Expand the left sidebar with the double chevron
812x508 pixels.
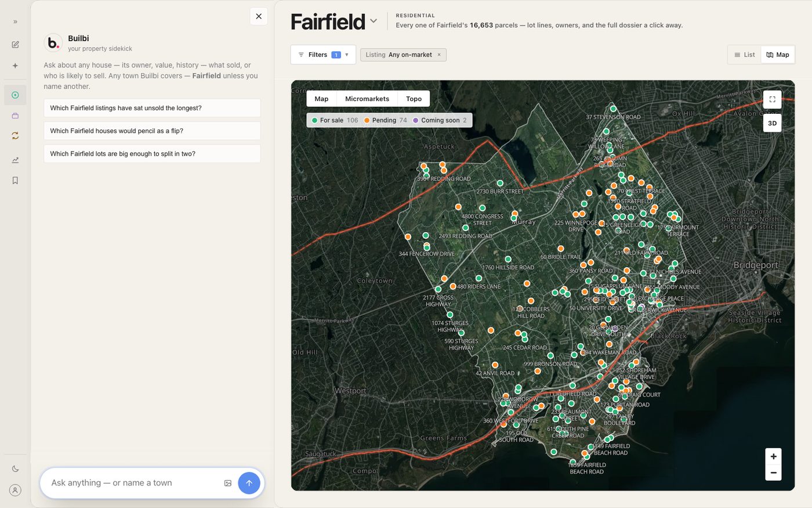pos(15,21)
